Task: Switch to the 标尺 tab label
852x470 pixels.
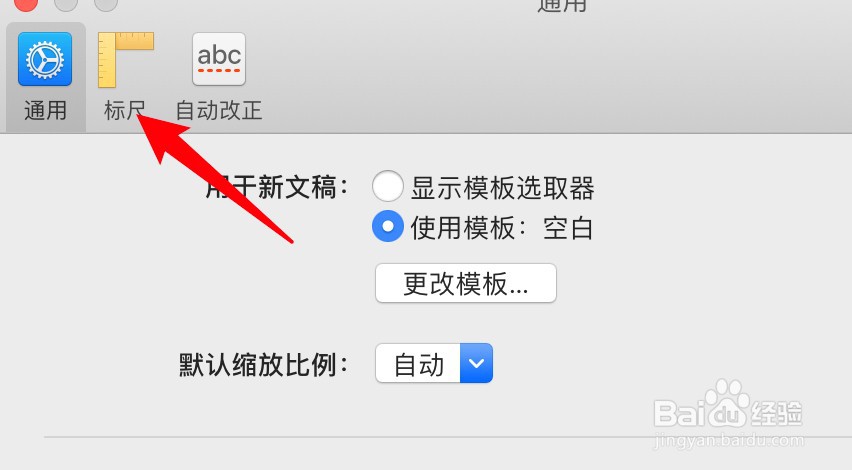Action: click(x=125, y=110)
